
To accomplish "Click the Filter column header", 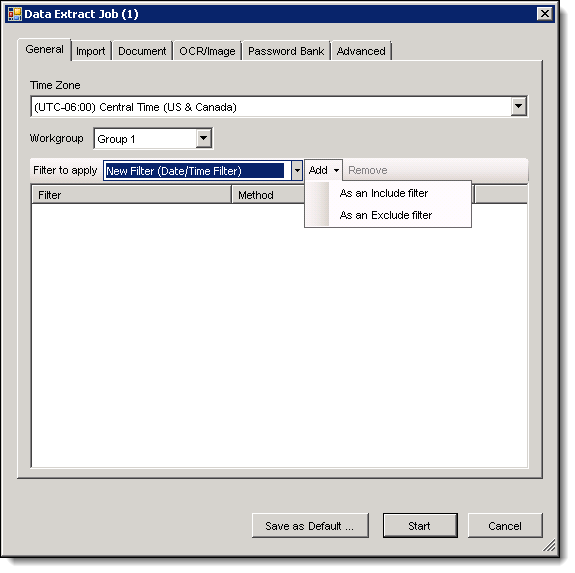I will [132, 195].
